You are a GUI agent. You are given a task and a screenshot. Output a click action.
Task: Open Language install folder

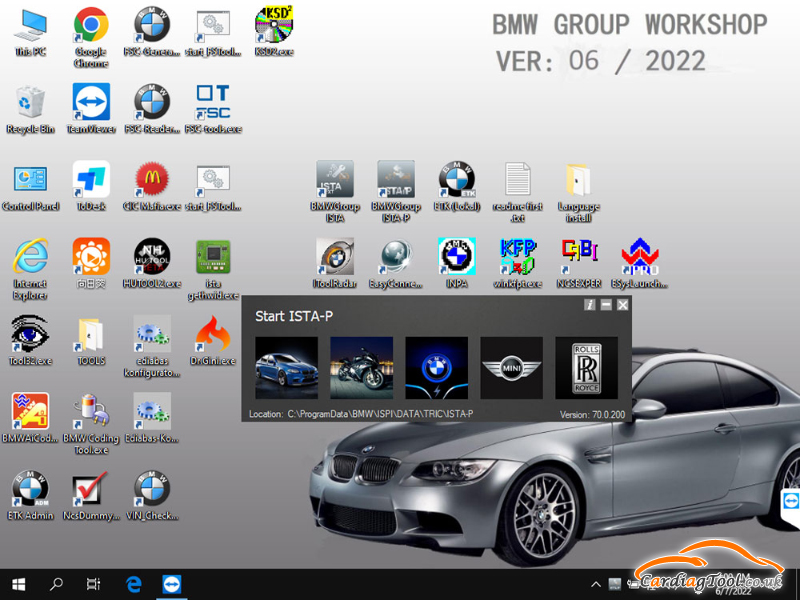(578, 192)
